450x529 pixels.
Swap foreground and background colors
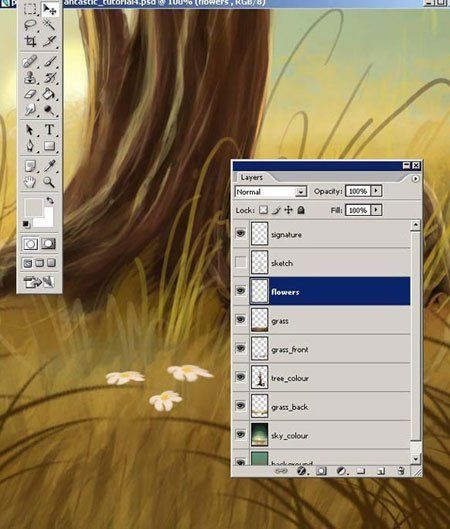point(50,200)
